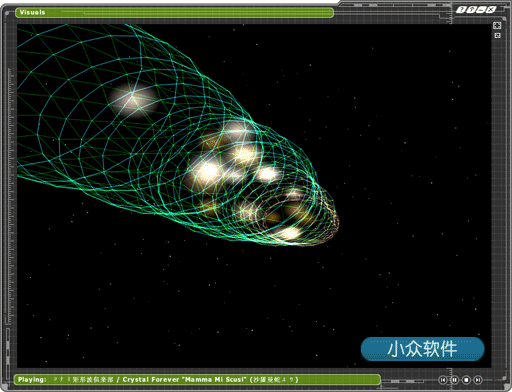Click the small icon below the fullscreen button
Image resolution: width=512 pixels, height=392 pixels.
click(497, 35)
